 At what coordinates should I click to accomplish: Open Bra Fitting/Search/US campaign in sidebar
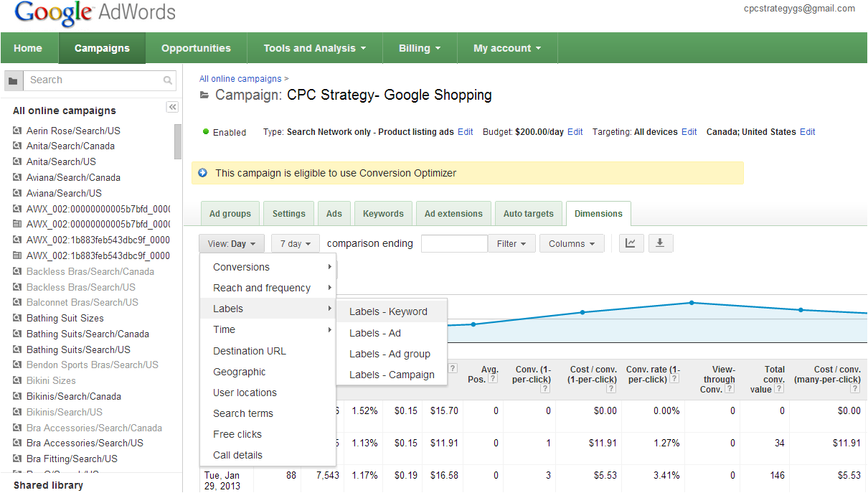(72, 459)
